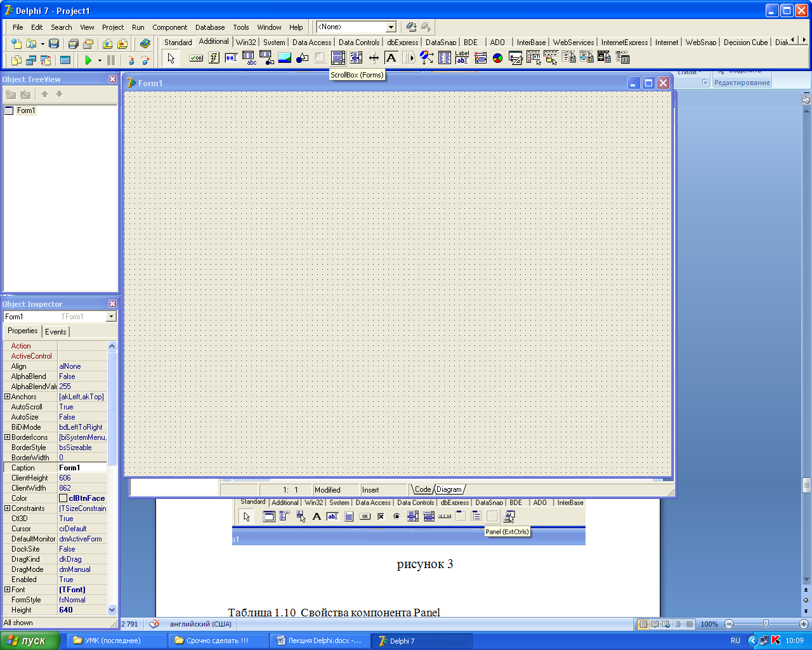This screenshot has width=812, height=650.
Task: Choose the ValueListEditor component
Action: 445,58
